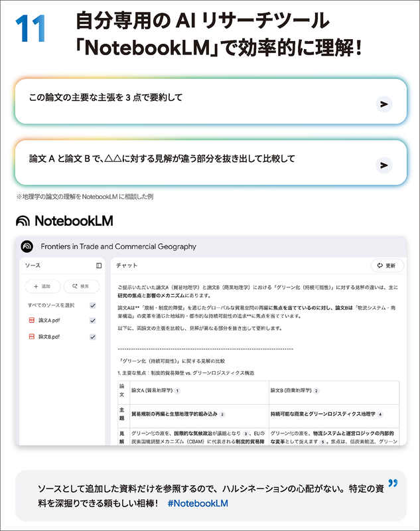Image resolution: width=420 pixels, height=531 pixels.
Task: Open citation 5 in the 論文B 見解 cell
Action: 323,442
